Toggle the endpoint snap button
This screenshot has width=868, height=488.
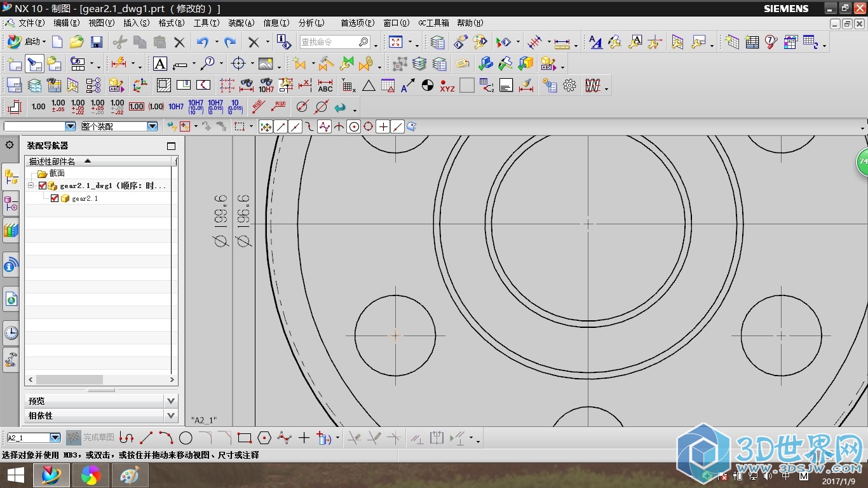point(281,126)
